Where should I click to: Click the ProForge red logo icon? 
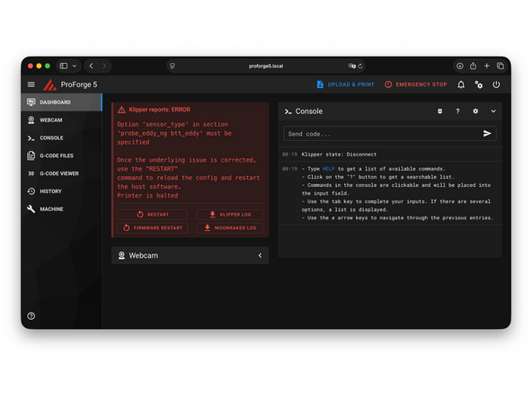[49, 84]
